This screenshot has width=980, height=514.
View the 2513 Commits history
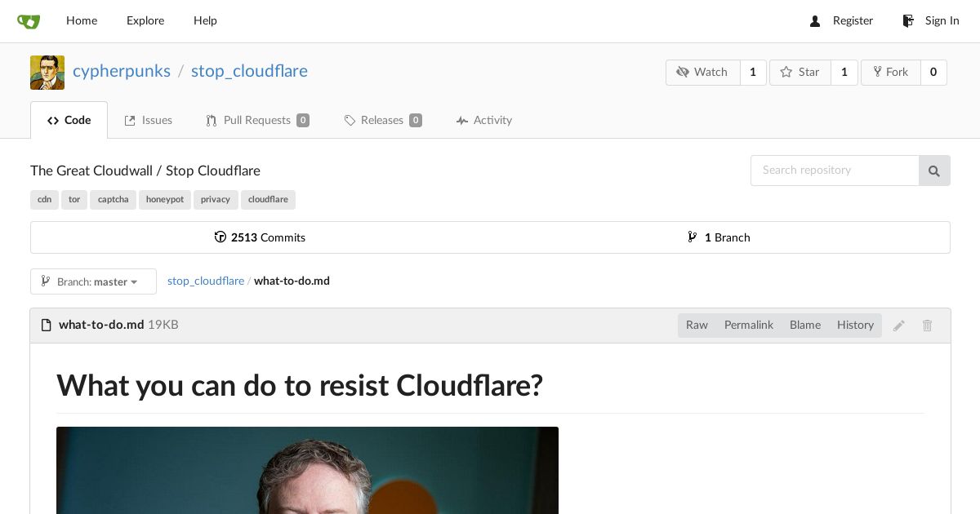pyautogui.click(x=260, y=238)
